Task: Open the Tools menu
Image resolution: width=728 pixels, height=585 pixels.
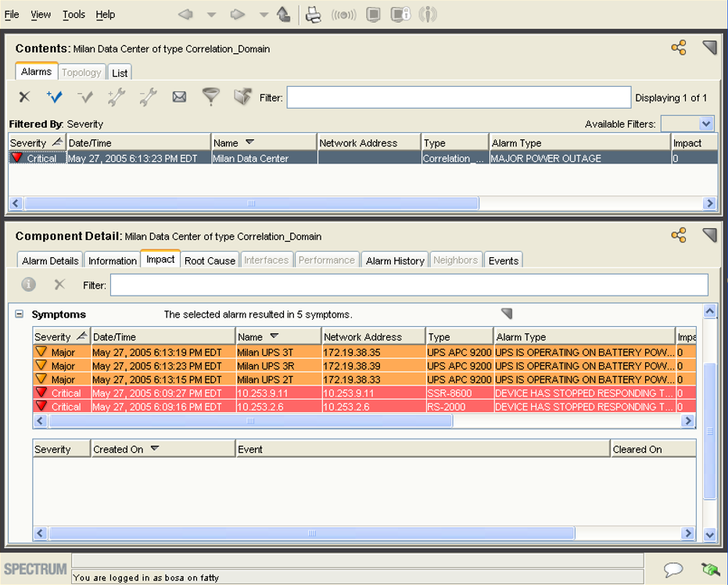Action: click(73, 14)
